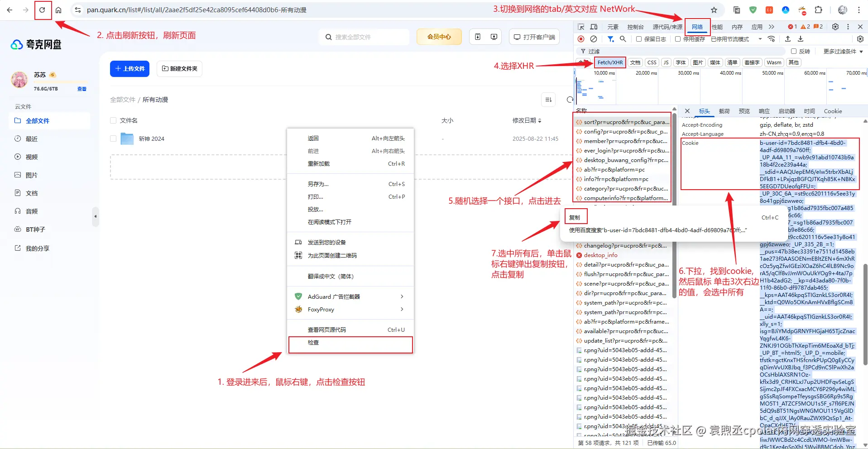Viewport: 868px width, 449px height.
Task: Choose 重新加载 in the context menu
Action: [x=350, y=163]
